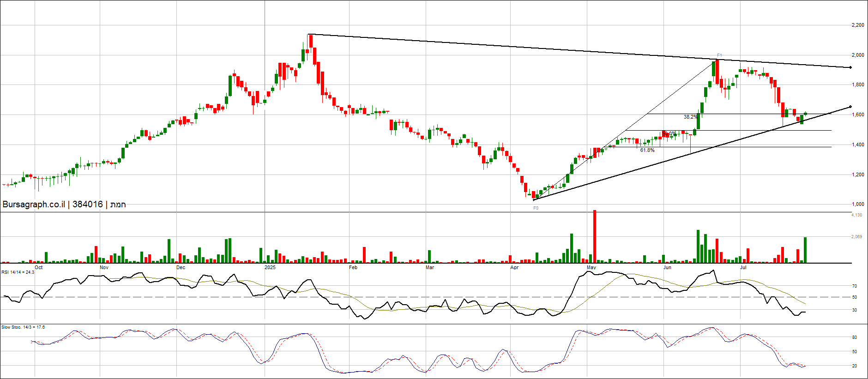Select the 384016 ticker number
The height and width of the screenshot is (379, 868).
tap(88, 205)
